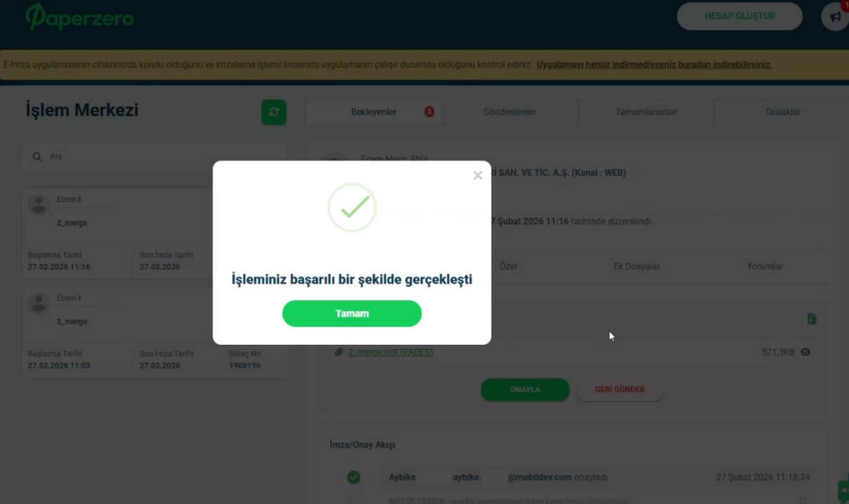Click the paperclip icon next to 2_merge.pdf

click(x=339, y=352)
